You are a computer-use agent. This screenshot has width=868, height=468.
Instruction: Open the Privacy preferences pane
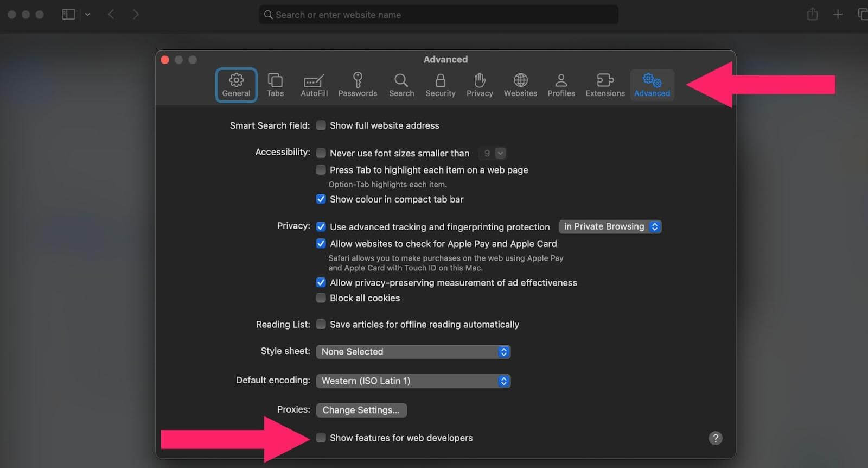(480, 85)
